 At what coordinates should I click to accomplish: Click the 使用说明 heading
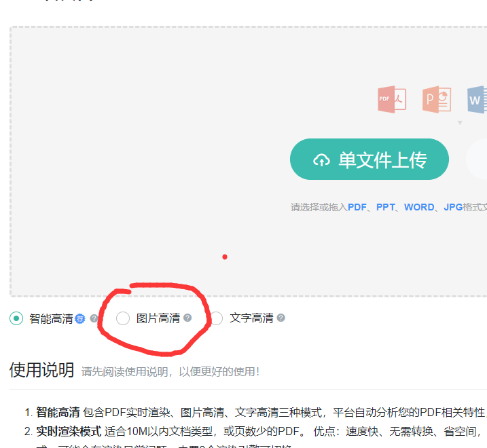(x=41, y=370)
